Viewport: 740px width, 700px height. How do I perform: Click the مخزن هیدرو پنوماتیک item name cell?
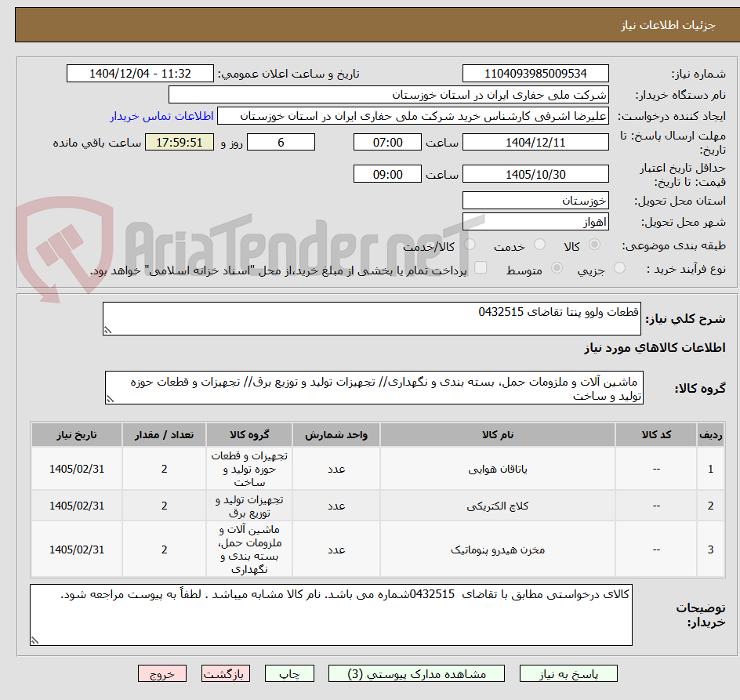pos(498,549)
